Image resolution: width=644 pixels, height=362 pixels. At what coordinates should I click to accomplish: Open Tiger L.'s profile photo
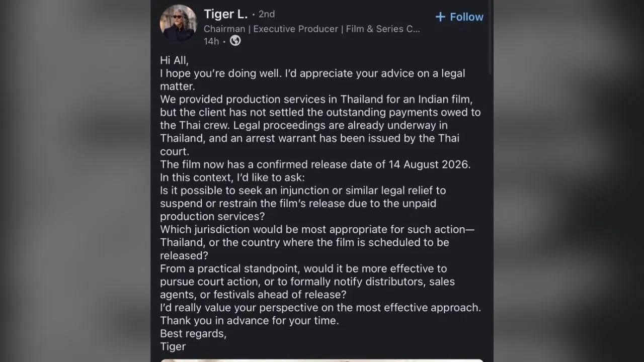(x=178, y=23)
